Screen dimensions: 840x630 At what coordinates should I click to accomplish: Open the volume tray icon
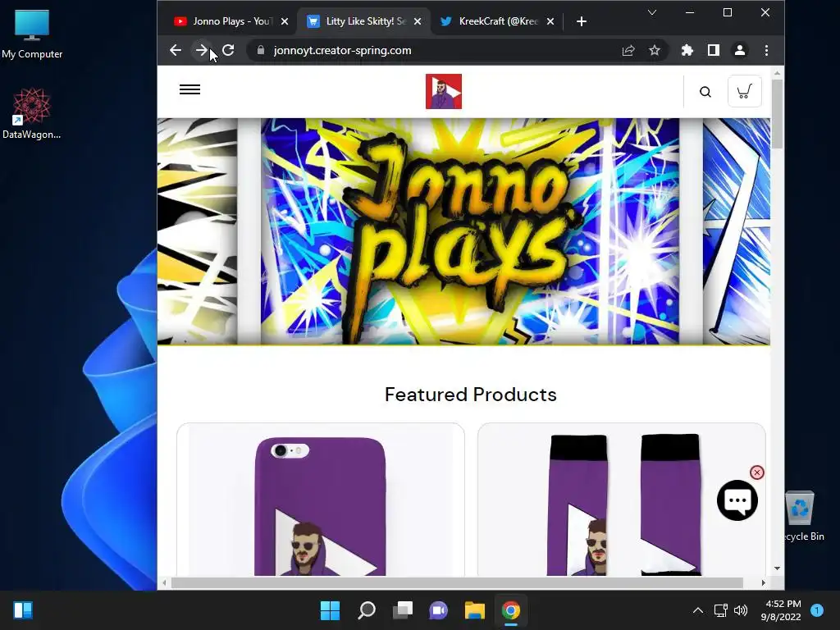(741, 610)
